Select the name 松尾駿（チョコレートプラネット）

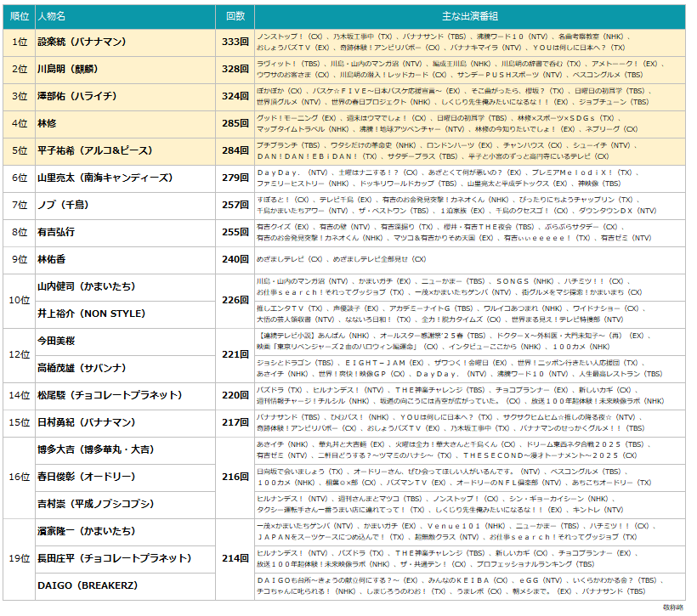point(110,395)
